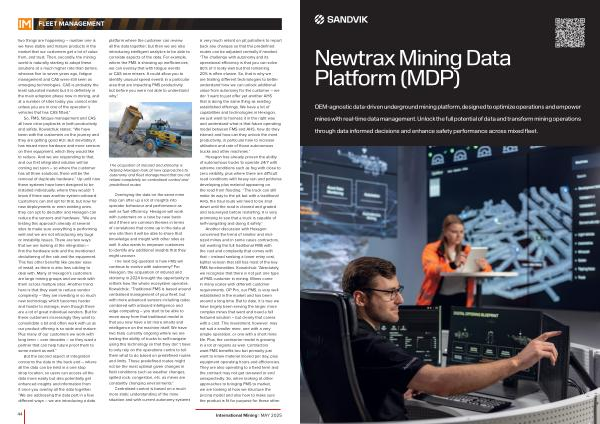Click the orange IM magazine logo

click(25, 24)
